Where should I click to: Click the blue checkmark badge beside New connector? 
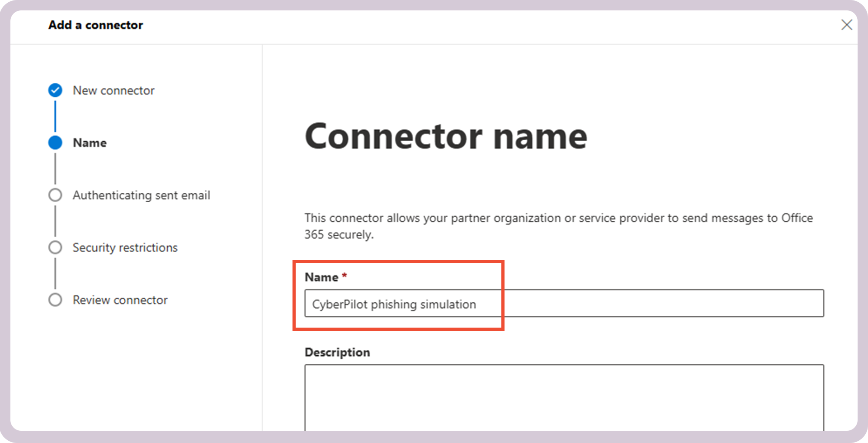(55, 90)
